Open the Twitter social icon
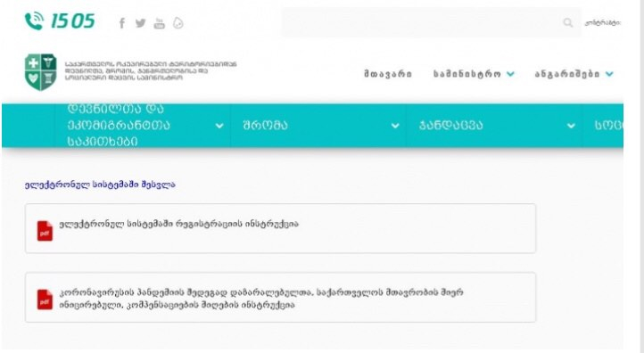 tap(140, 23)
